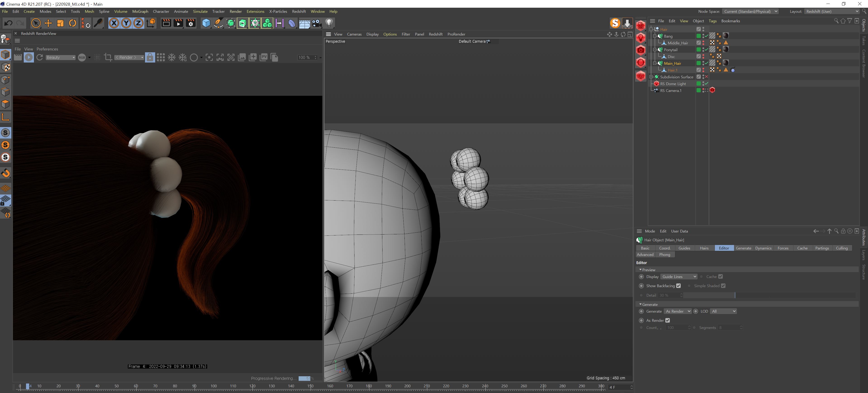Click the RenderView zoom 100 % field
Viewport: 868px width, 393px height.
point(307,57)
